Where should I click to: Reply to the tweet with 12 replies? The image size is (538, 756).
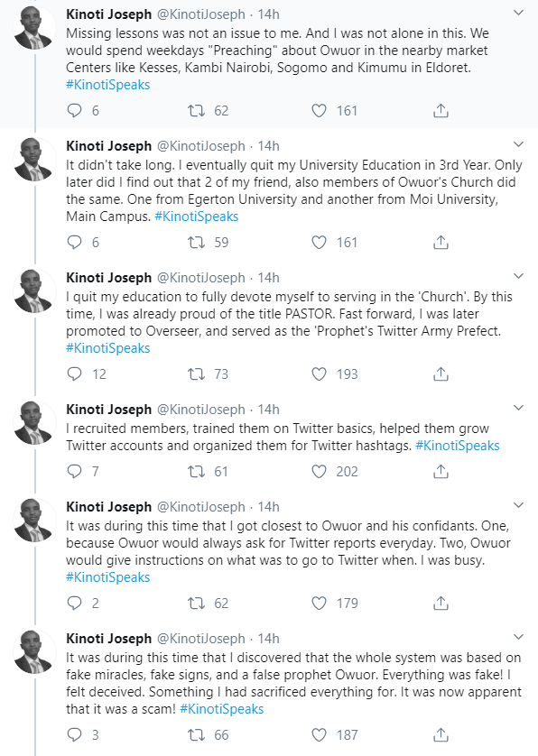[74, 374]
